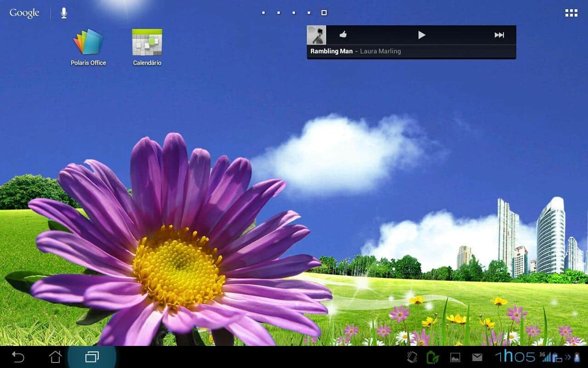Skip to next track in music widget
Image resolution: width=588 pixels, height=368 pixels.
pos(499,35)
